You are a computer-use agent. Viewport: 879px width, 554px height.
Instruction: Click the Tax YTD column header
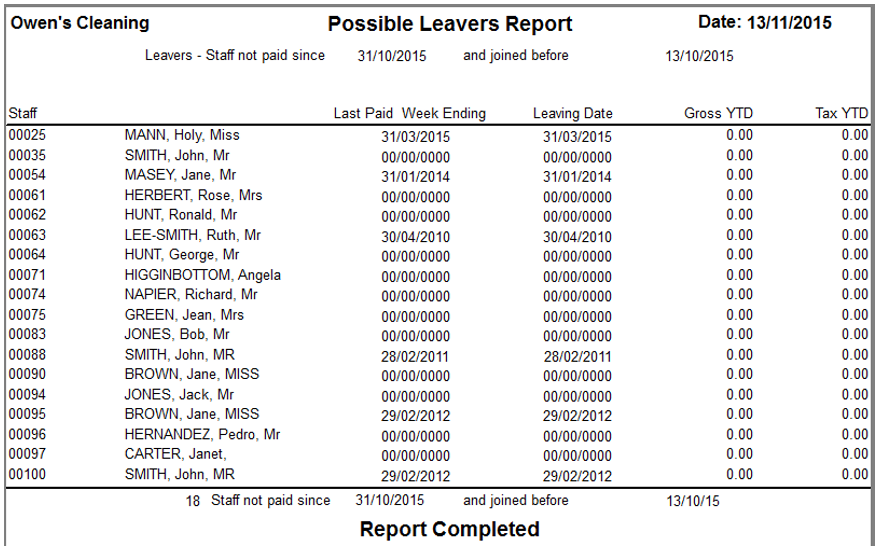pyautogui.click(x=841, y=113)
